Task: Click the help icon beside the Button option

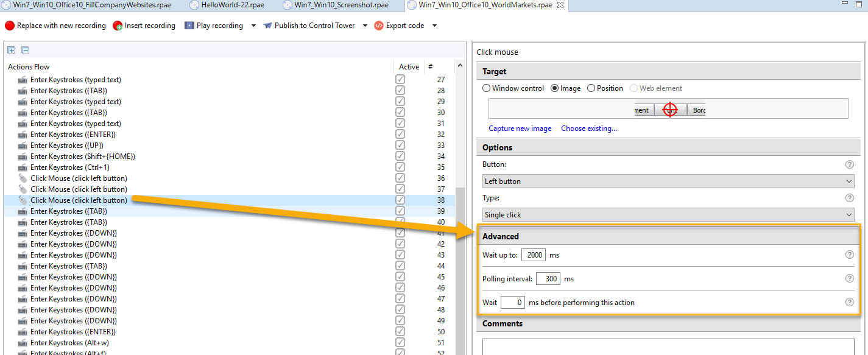Action: click(850, 164)
